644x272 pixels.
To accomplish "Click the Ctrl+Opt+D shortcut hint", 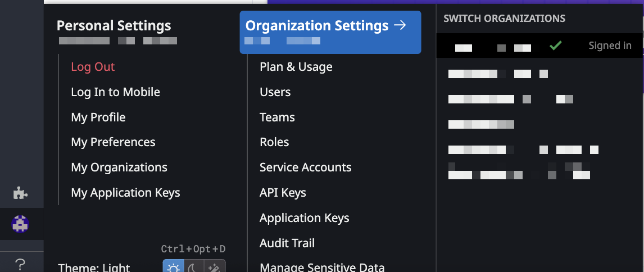I will (193, 249).
